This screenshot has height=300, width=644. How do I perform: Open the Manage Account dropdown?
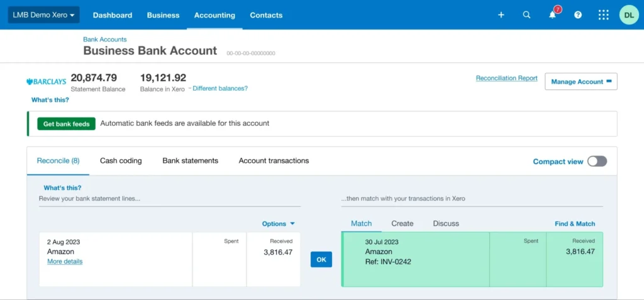(x=580, y=82)
